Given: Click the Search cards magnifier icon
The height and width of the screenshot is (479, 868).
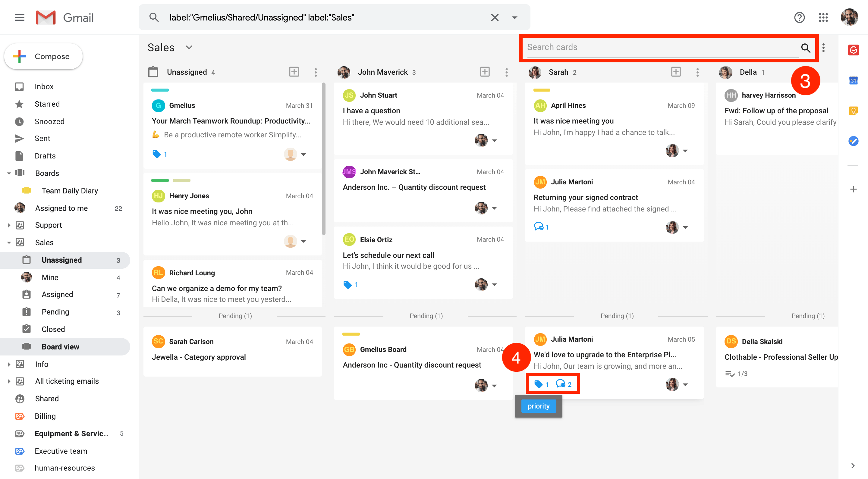Looking at the screenshot, I should tap(806, 48).
